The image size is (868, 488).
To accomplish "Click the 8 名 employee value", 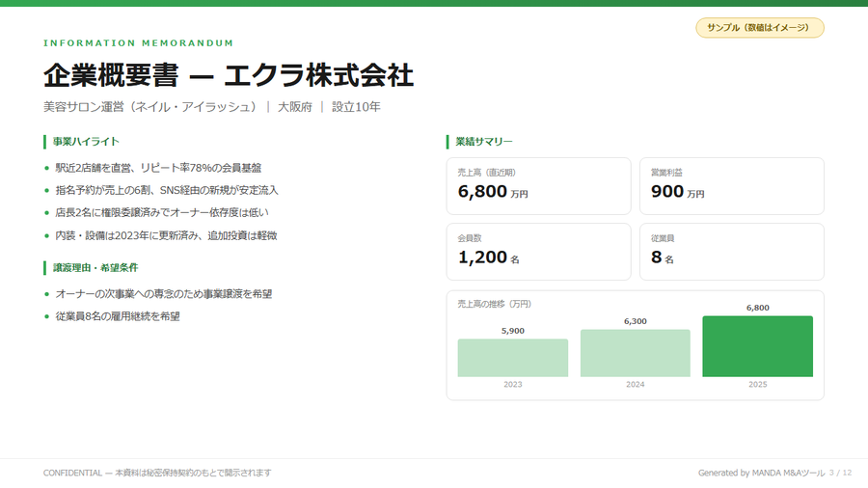I will point(662,258).
